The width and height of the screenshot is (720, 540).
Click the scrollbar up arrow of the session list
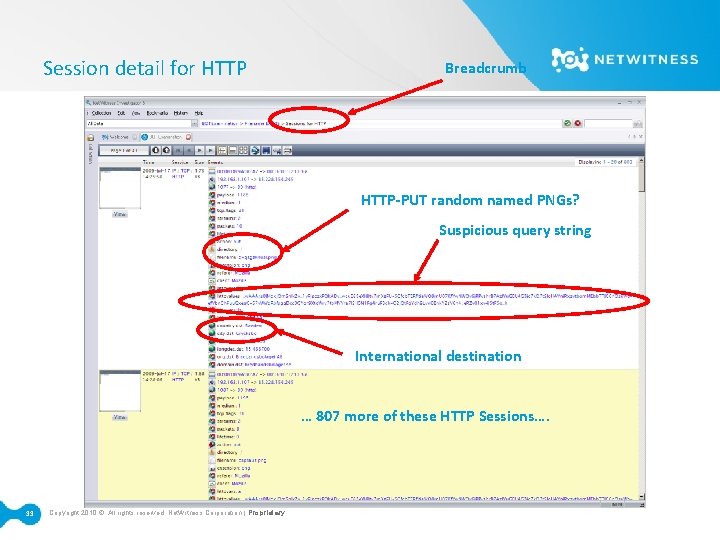pyautogui.click(x=641, y=161)
